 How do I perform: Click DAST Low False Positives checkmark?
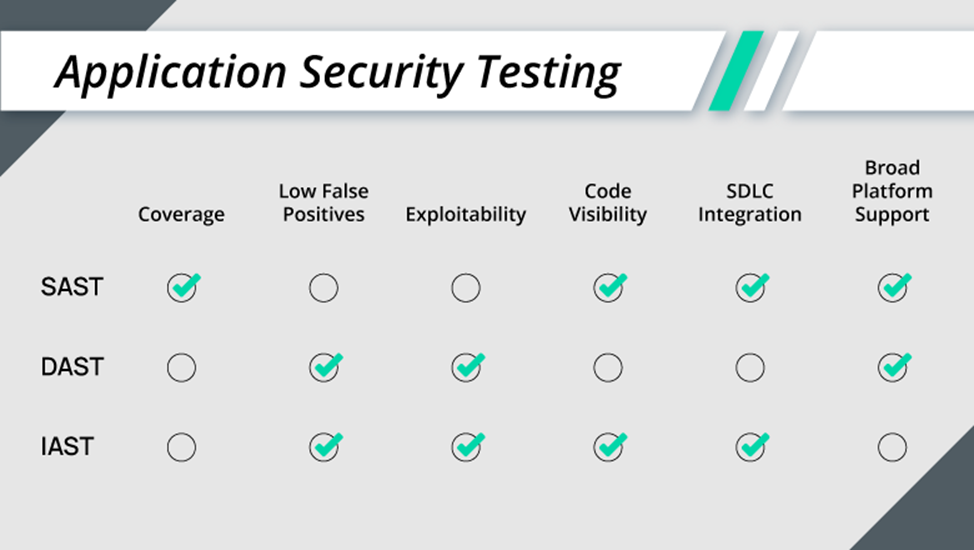click(324, 367)
